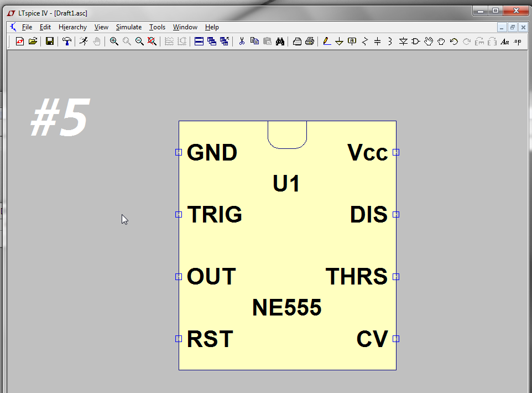Open the Edit menu
The image size is (532, 393).
point(45,27)
